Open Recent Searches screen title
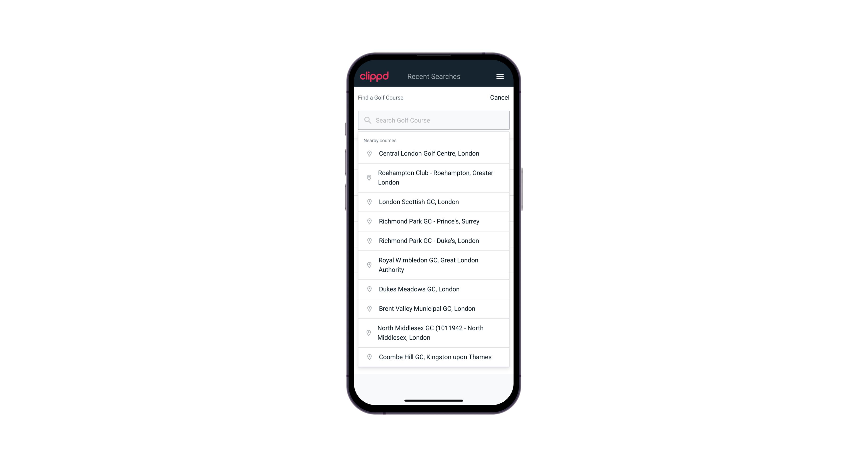This screenshot has width=868, height=467. (434, 76)
